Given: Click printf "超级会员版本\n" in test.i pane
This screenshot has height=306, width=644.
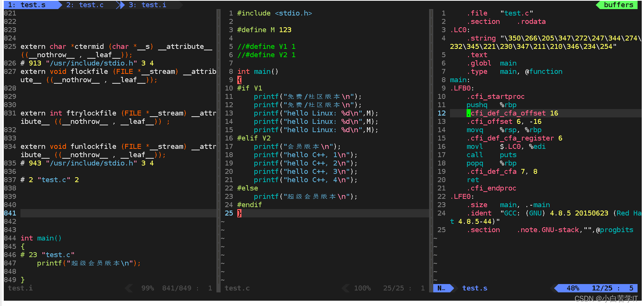Looking at the screenshot, I should click(89, 263).
